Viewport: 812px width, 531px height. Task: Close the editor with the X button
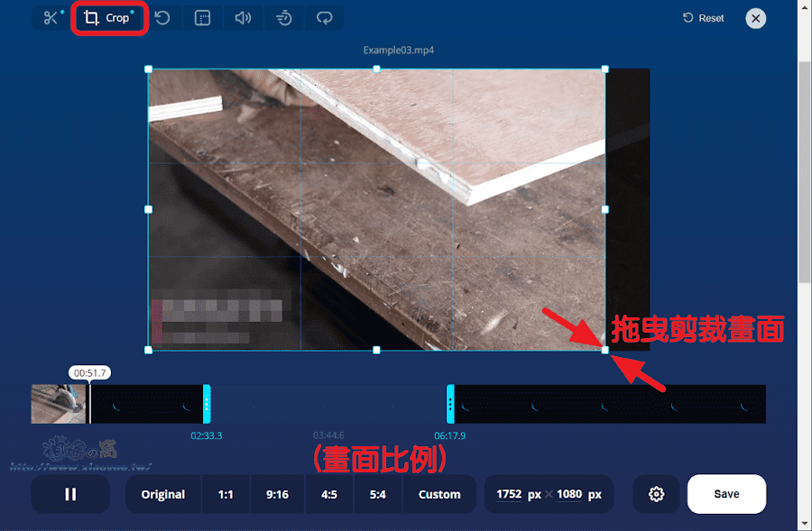pyautogui.click(x=755, y=19)
